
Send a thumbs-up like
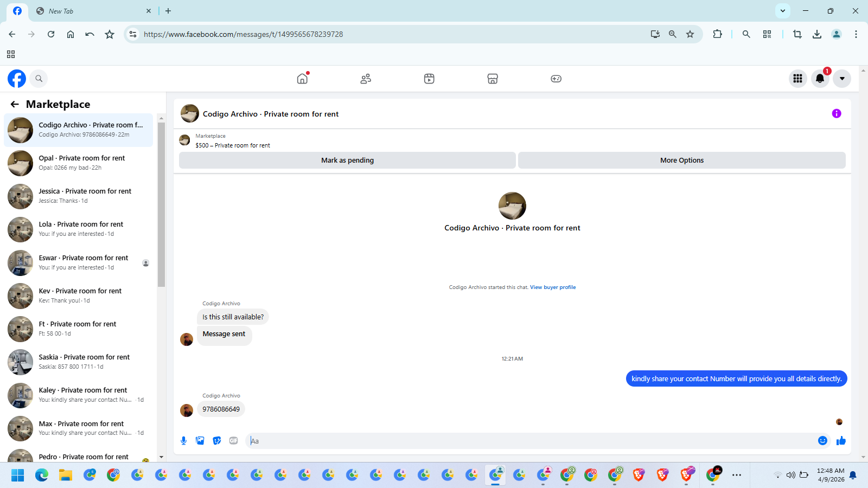click(x=841, y=441)
